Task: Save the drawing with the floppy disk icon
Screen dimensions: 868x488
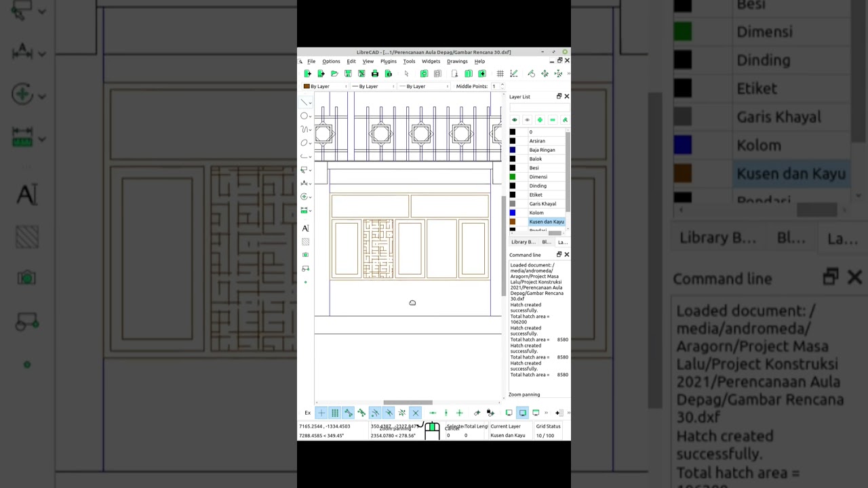Action: [348, 73]
